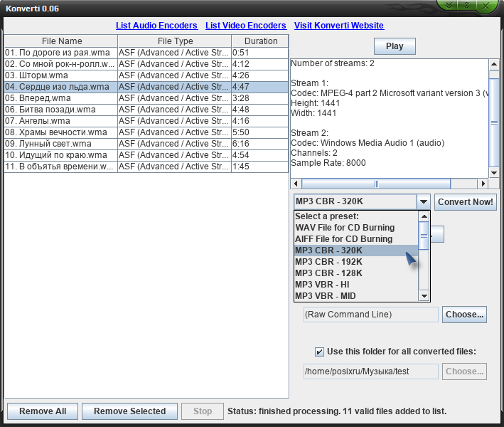This screenshot has height=427, width=504.
Task: Click duration cell 5:50
Action: click(260, 132)
